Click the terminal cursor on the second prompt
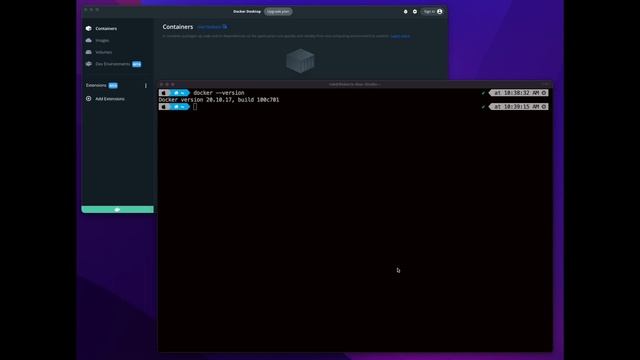This screenshot has height=360, width=640. click(195, 107)
